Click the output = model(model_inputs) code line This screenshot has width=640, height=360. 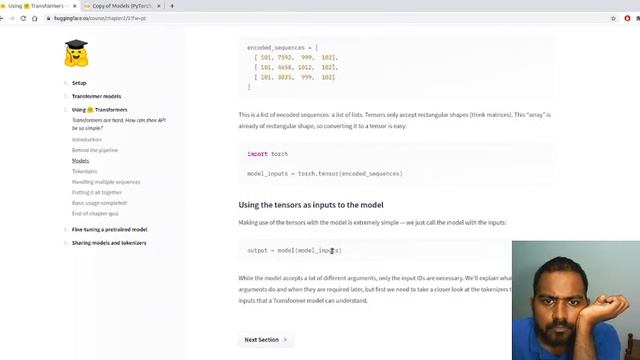pos(294,251)
